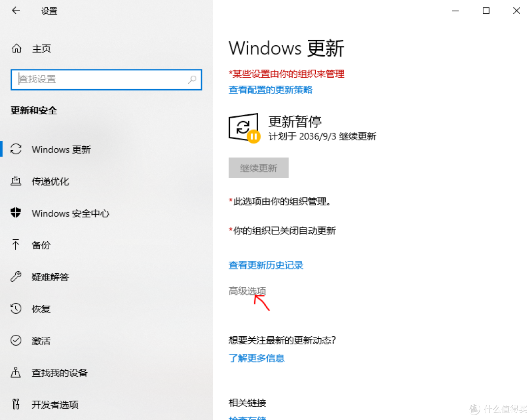Image resolution: width=532 pixels, height=420 pixels.
Task: Click the 激活 checkmark circle icon
Action: point(16,340)
